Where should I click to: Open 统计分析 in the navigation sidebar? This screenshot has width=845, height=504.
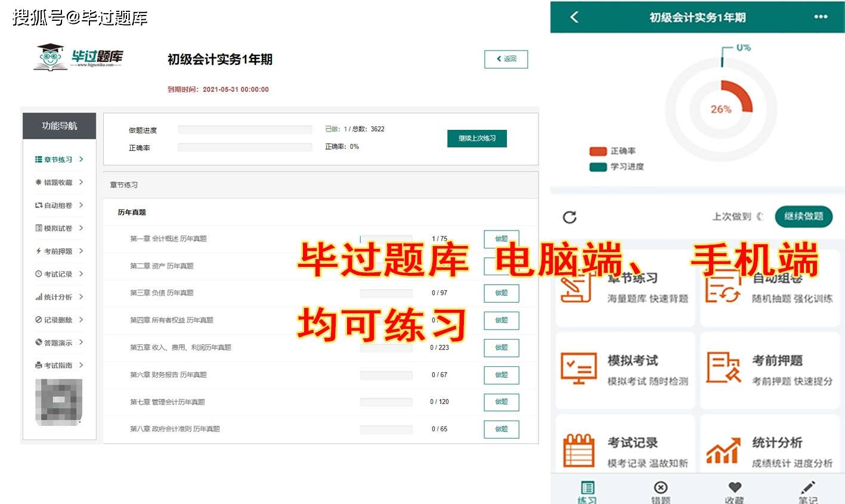pyautogui.click(x=59, y=297)
